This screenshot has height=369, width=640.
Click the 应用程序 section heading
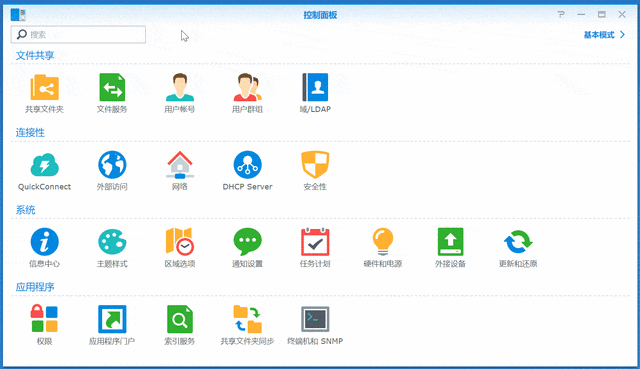pyautogui.click(x=35, y=287)
